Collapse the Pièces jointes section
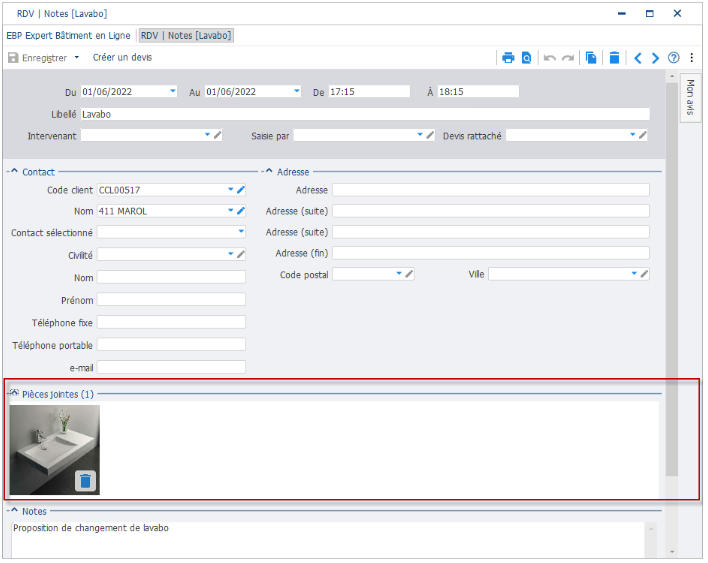 pyautogui.click(x=14, y=393)
